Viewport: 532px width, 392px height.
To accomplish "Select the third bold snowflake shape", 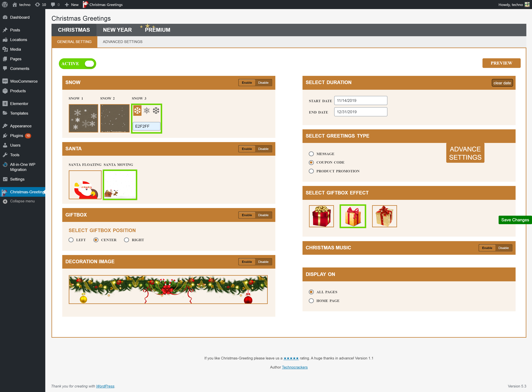I will [x=156, y=111].
